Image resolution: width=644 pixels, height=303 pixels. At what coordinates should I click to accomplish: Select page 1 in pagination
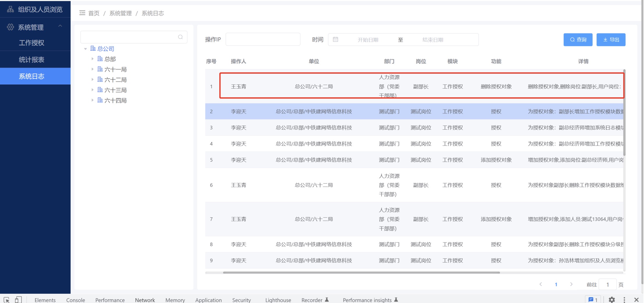coord(556,284)
